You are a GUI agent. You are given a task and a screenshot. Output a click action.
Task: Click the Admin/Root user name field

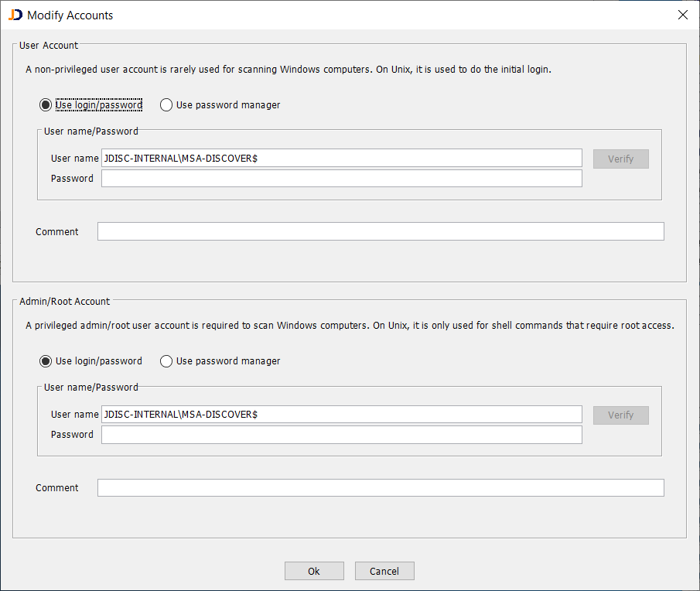(340, 414)
